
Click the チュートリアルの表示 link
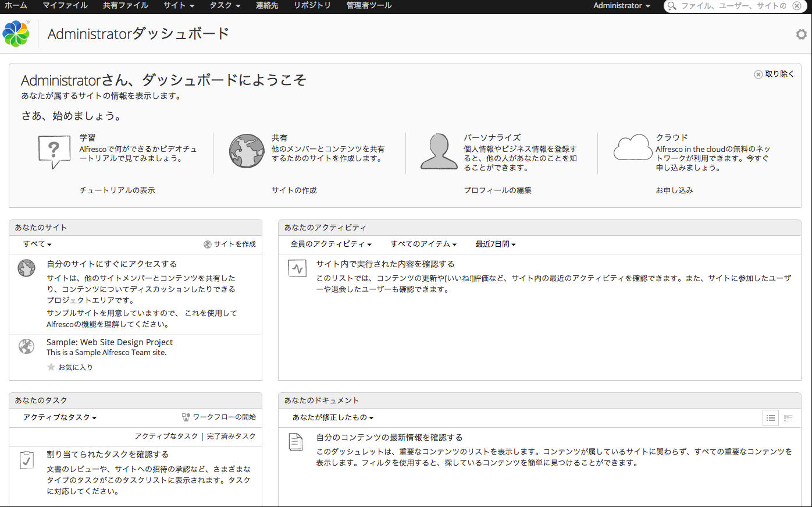point(117,190)
